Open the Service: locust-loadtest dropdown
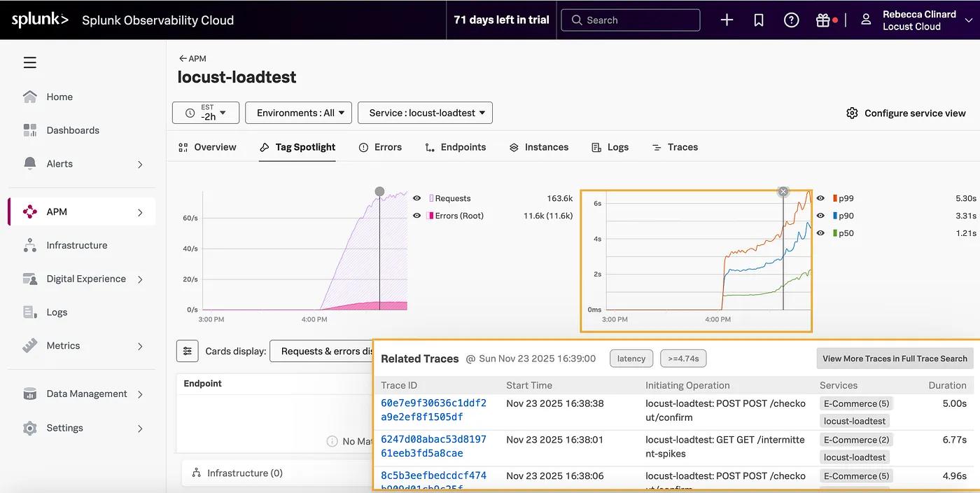The width and height of the screenshot is (980, 493). 425,112
